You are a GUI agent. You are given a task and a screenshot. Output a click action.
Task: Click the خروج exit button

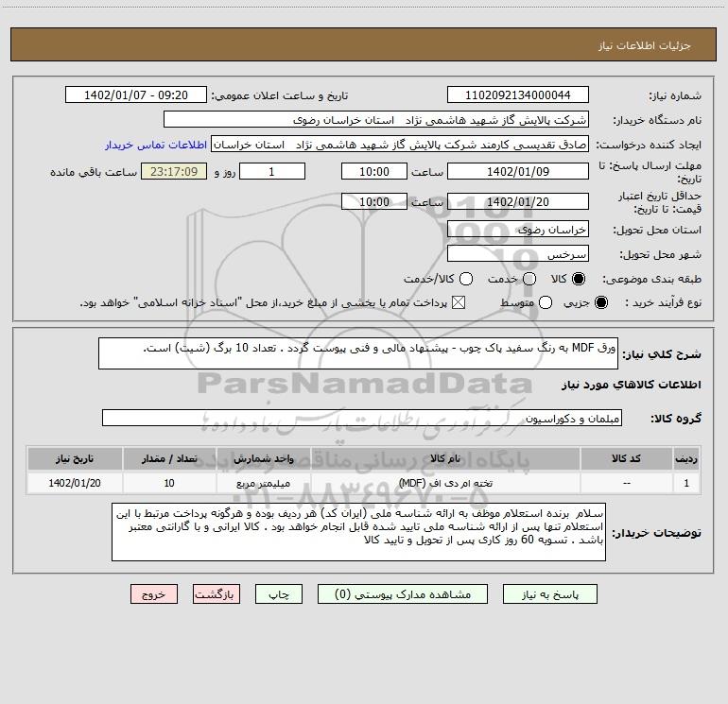[154, 594]
